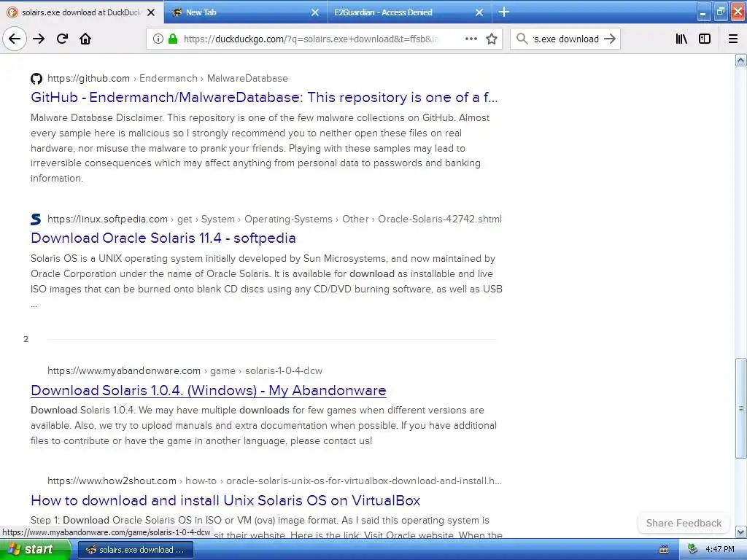Close the E2Guardian Access Denied tab

(x=479, y=12)
